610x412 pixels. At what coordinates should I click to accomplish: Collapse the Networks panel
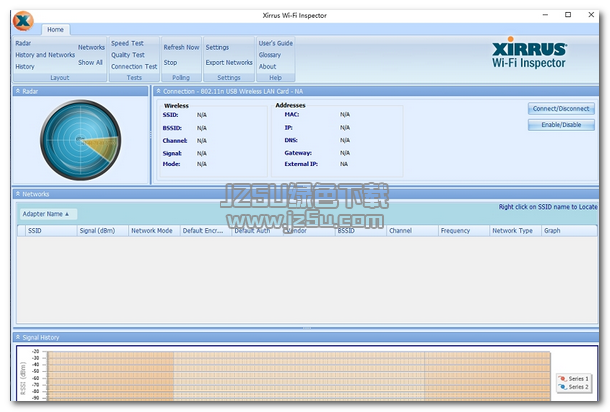[x=18, y=194]
